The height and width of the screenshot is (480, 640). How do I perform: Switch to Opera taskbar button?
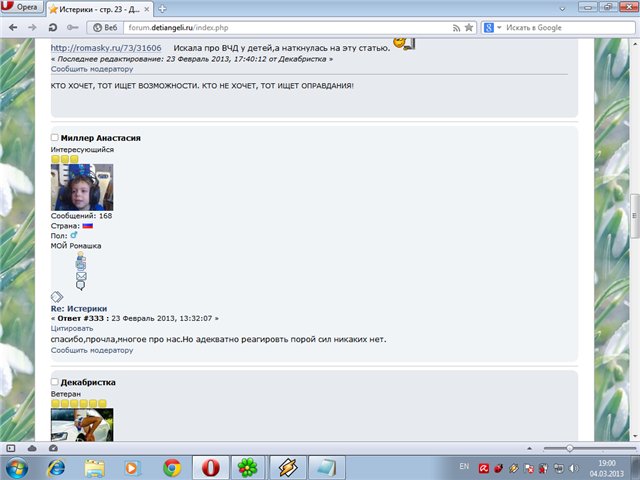(x=210, y=468)
